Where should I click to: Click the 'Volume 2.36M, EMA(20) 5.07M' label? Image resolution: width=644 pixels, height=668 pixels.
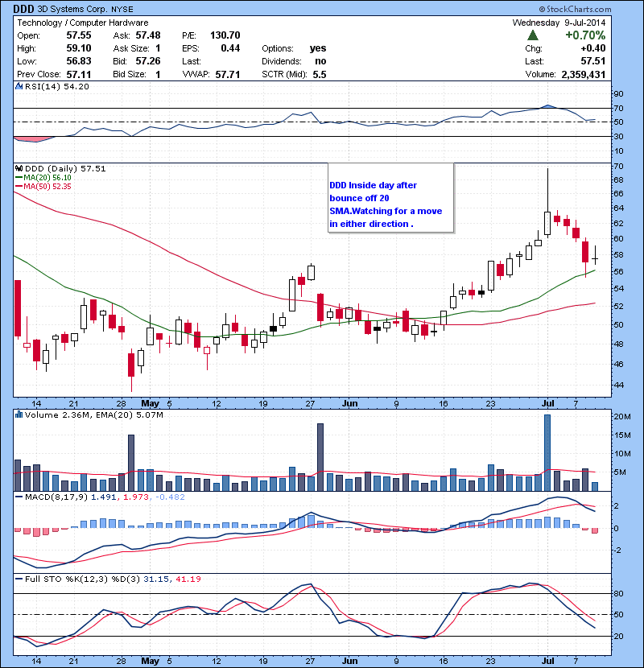point(93,415)
